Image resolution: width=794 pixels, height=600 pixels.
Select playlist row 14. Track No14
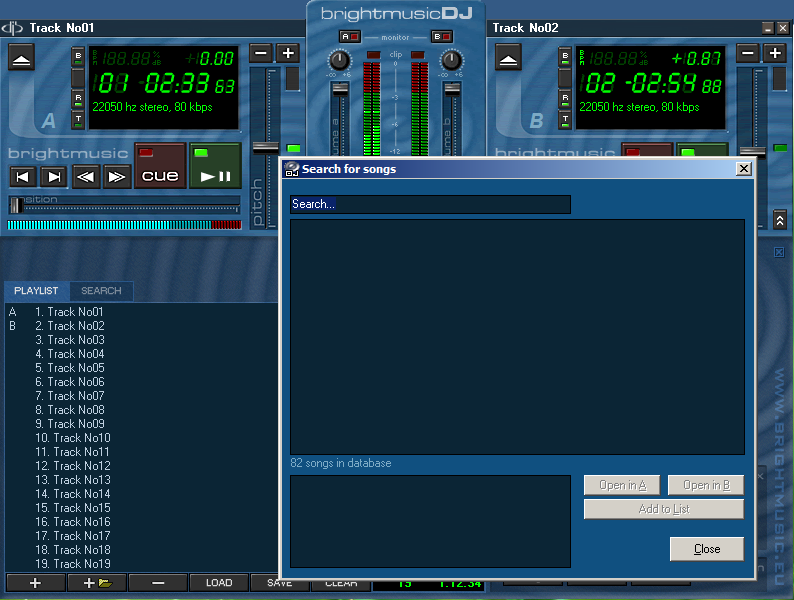point(141,494)
